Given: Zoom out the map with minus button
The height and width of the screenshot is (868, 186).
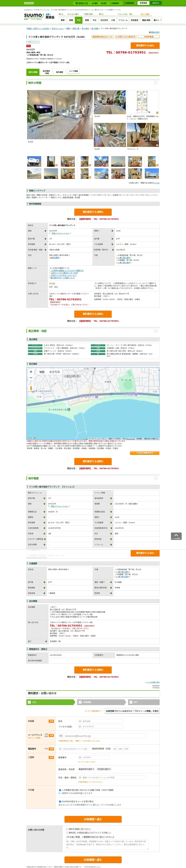Looking at the screenshot, I should [x=31, y=378].
